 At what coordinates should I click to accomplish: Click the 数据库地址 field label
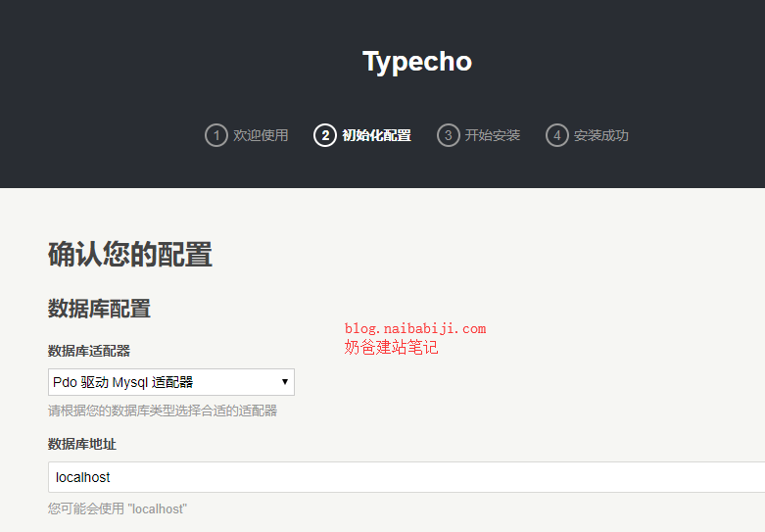click(x=82, y=444)
